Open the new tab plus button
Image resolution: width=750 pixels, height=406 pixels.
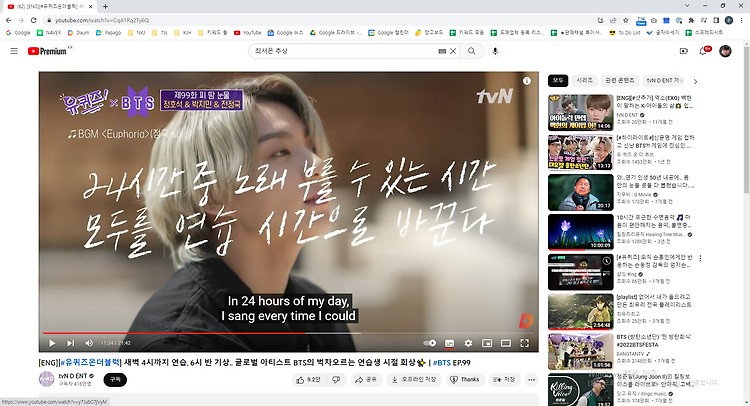105,6
